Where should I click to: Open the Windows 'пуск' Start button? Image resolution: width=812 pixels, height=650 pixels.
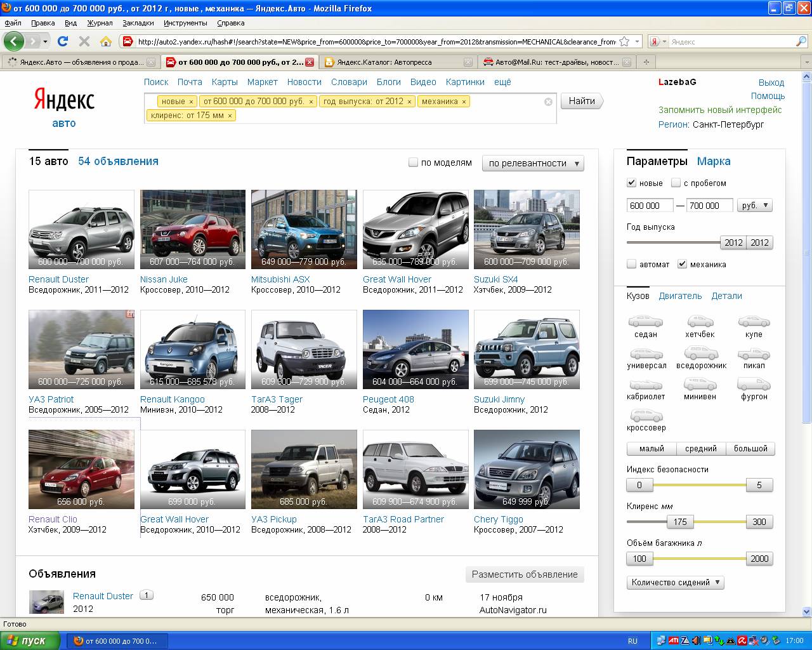click(30, 640)
